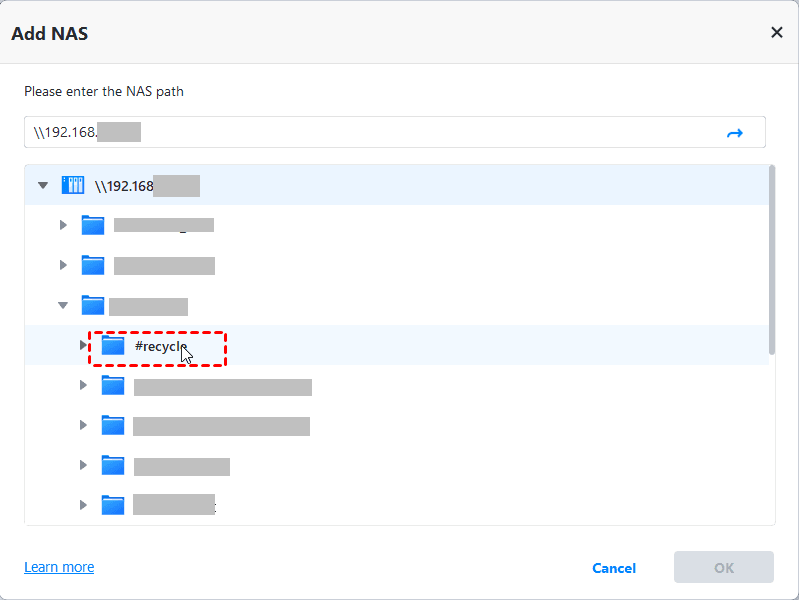Click the last visible folder icon in the tree
799x600 pixels.
point(113,504)
